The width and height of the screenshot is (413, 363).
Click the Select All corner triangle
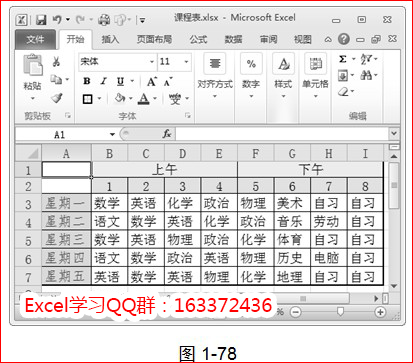29,154
